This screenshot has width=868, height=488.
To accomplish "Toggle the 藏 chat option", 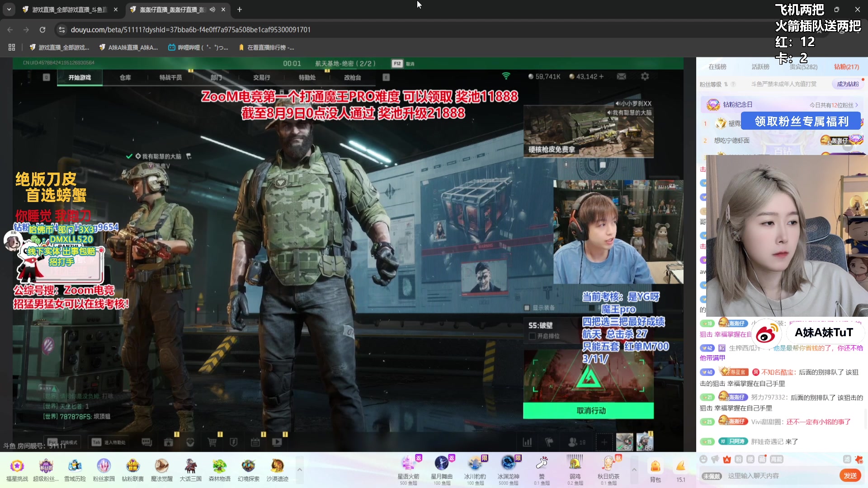I will point(762,459).
